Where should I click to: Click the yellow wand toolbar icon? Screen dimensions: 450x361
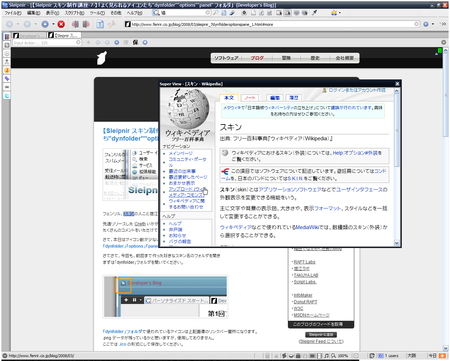(x=111, y=24)
